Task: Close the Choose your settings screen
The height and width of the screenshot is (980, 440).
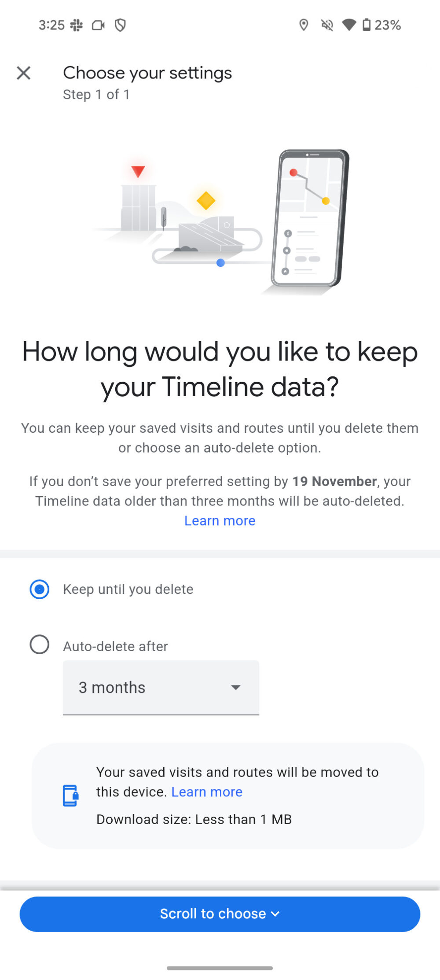Action: point(24,73)
